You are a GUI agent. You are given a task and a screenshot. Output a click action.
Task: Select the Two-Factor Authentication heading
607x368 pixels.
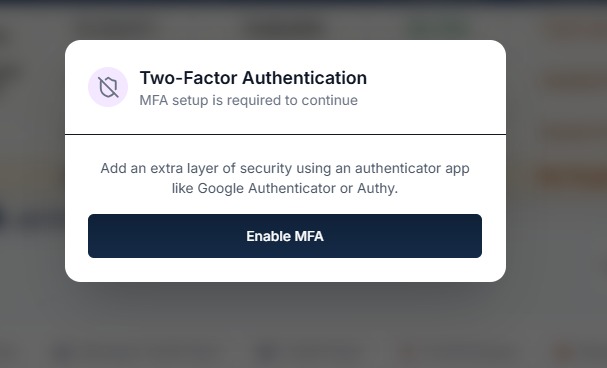(253, 78)
